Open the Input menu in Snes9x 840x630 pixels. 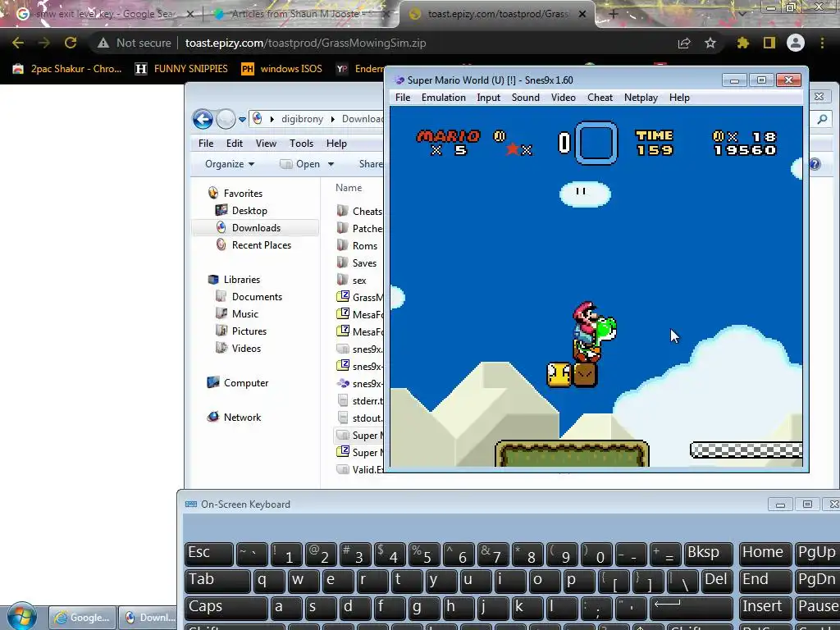(x=488, y=98)
